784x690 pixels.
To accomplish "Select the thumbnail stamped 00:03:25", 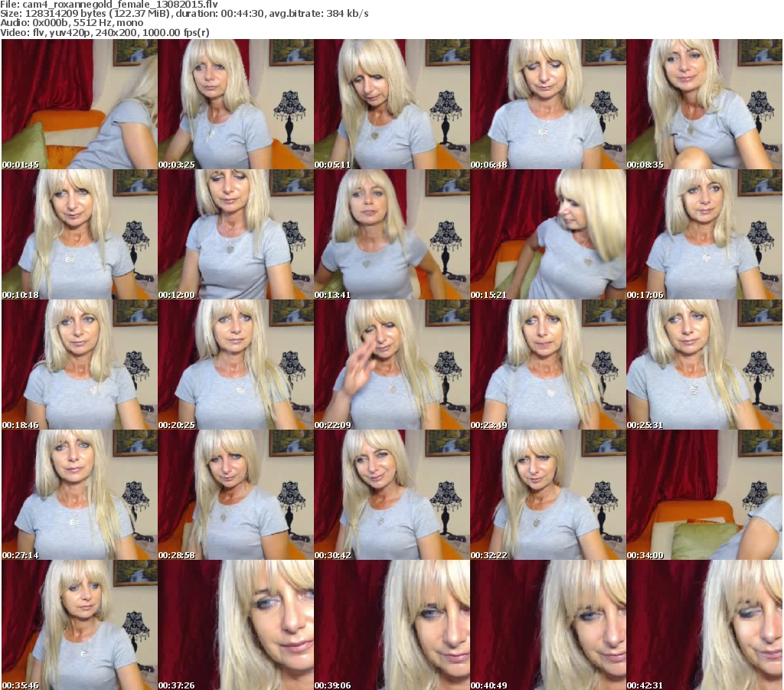I will coord(236,104).
